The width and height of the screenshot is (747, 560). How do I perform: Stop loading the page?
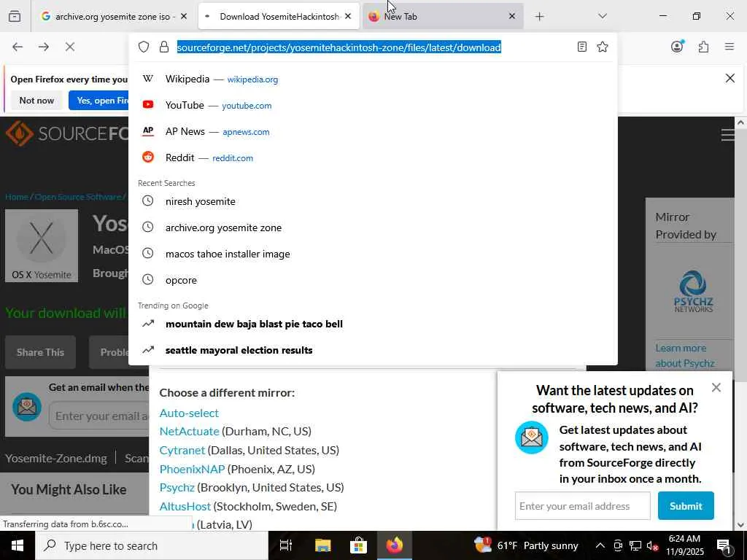70,47
